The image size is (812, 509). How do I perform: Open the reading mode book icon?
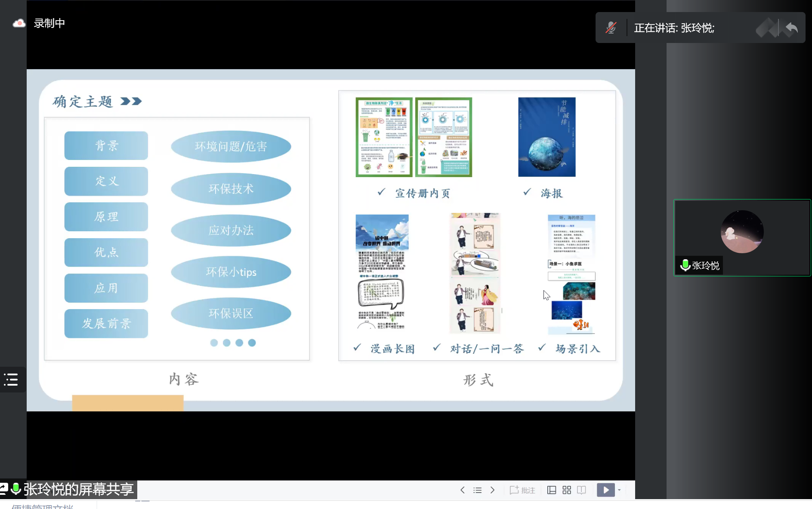[x=582, y=490]
